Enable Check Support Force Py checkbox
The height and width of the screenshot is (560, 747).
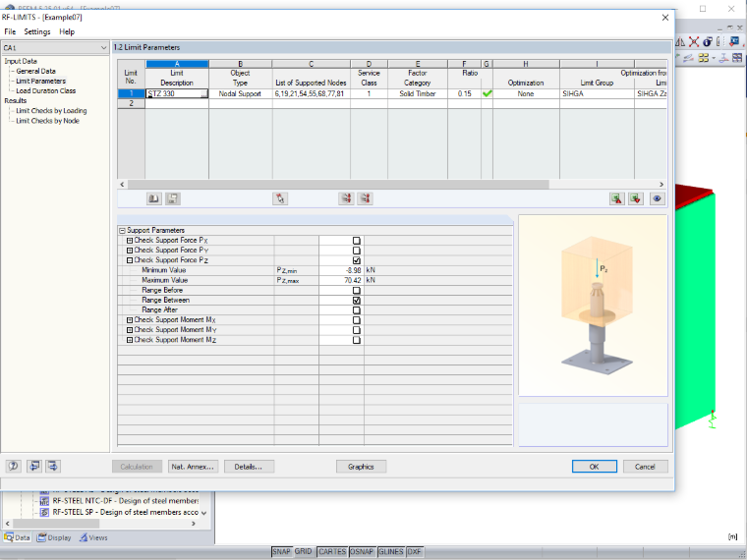tap(357, 251)
